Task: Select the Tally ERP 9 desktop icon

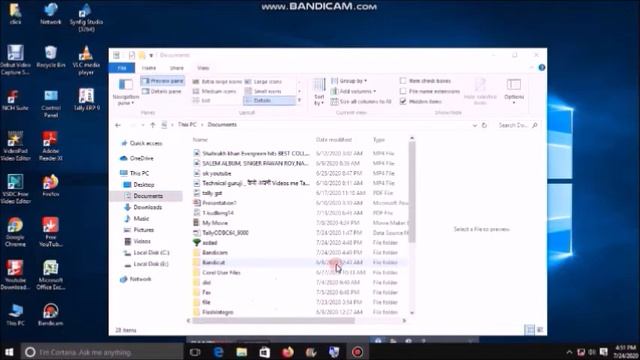Action: point(86,100)
